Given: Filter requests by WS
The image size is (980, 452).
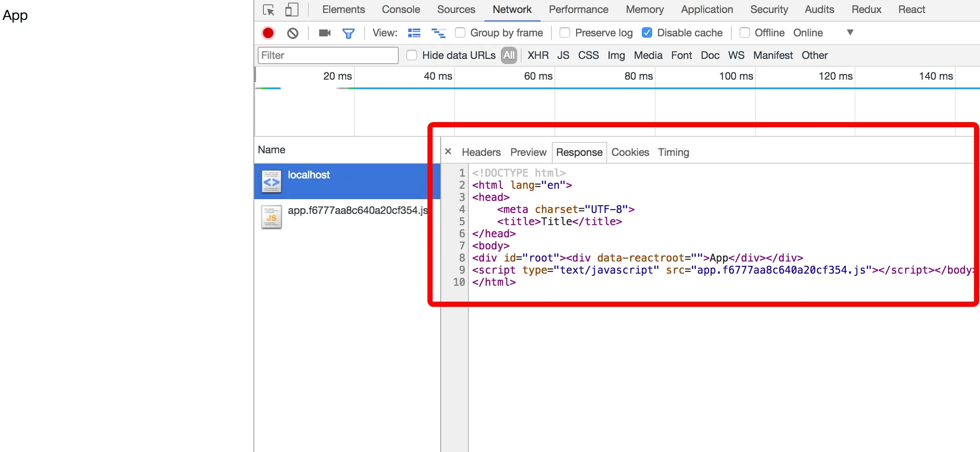Looking at the screenshot, I should click(x=737, y=55).
